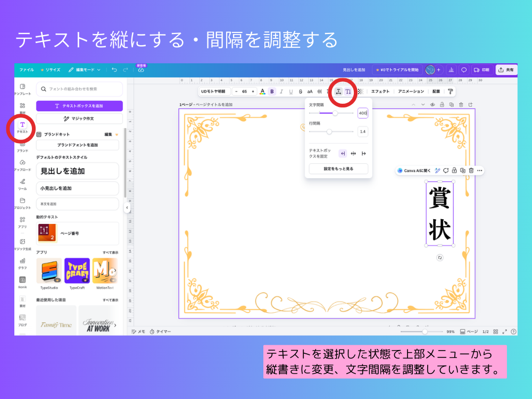Open the プロジェクト (Projects) sidebar panel
532x399 pixels.
point(22,203)
